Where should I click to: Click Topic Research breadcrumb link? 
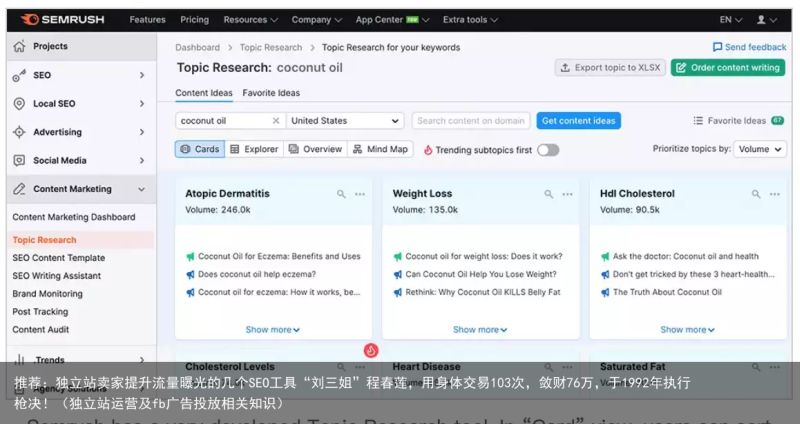point(271,47)
